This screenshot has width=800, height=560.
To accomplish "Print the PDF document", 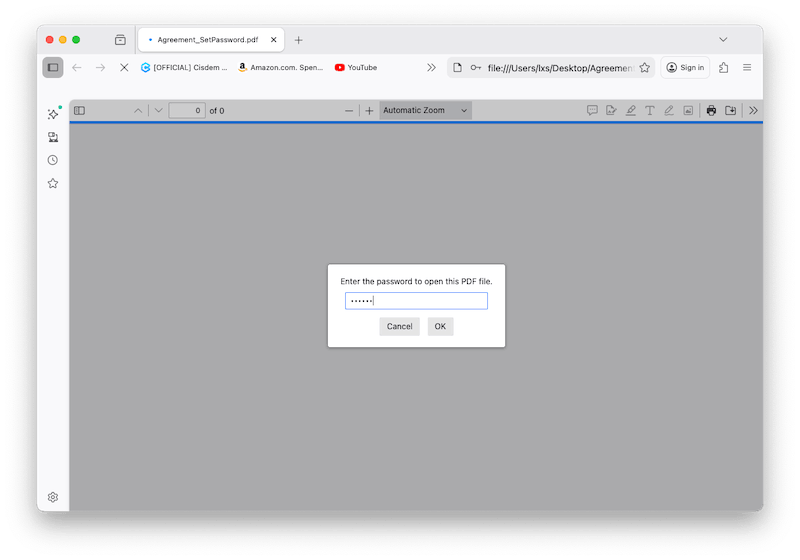I will (x=711, y=111).
